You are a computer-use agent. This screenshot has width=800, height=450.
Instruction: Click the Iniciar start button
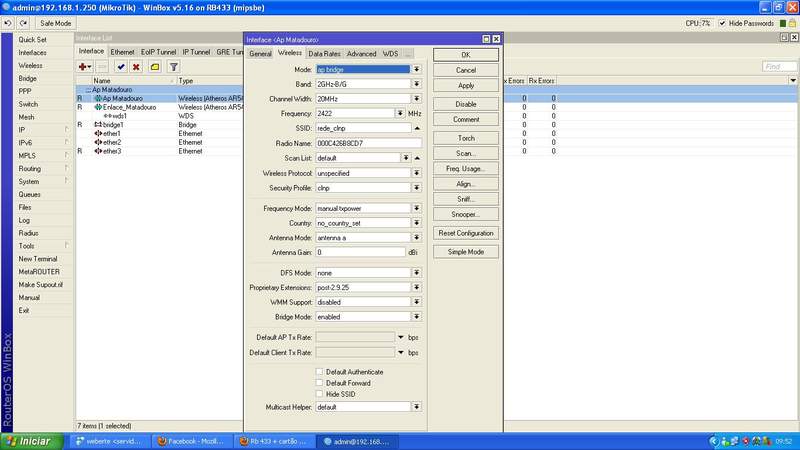pyautogui.click(x=32, y=441)
